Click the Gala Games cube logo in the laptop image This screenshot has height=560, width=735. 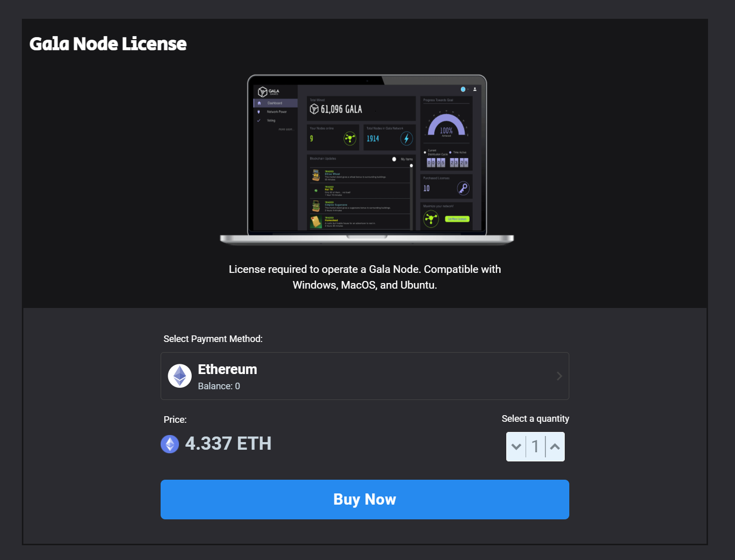263,92
